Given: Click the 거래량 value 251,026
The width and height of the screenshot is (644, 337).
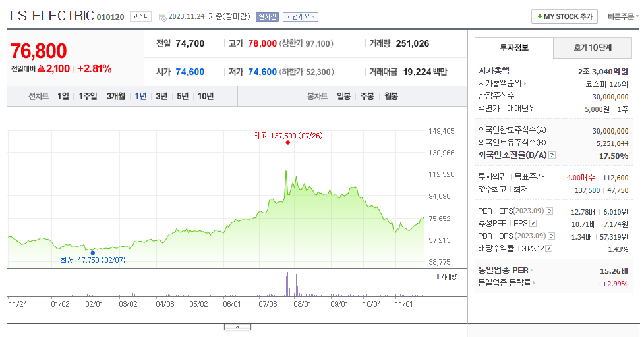Looking at the screenshot, I should coord(413,44).
